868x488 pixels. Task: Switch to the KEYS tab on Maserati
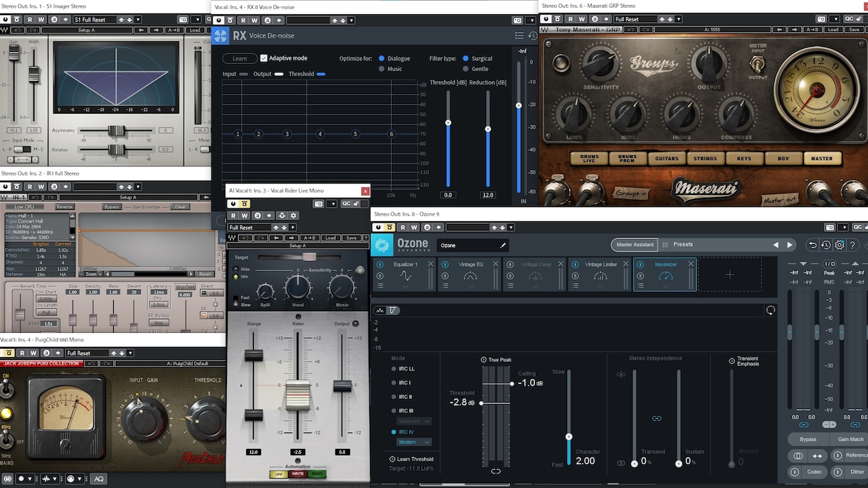point(744,159)
